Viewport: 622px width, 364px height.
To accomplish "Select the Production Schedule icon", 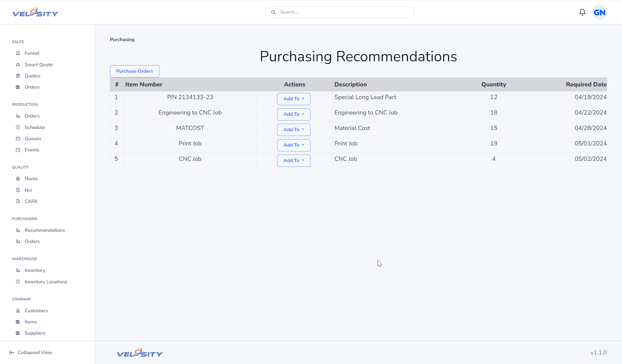I will [x=18, y=127].
